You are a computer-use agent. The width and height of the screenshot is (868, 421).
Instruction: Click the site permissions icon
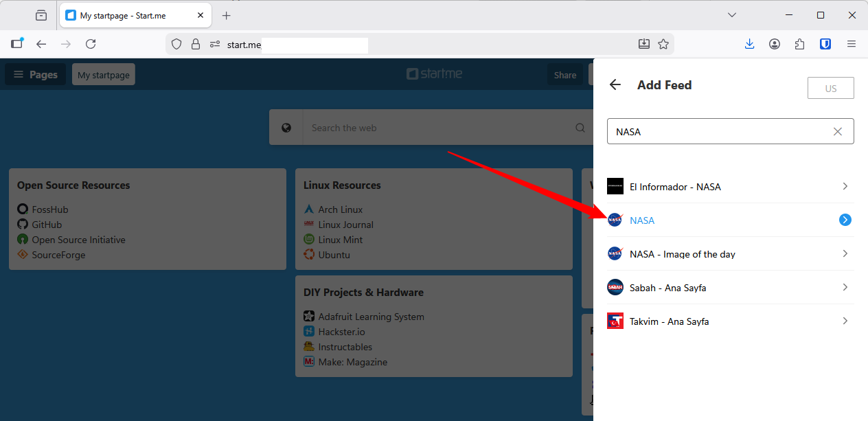pyautogui.click(x=215, y=44)
